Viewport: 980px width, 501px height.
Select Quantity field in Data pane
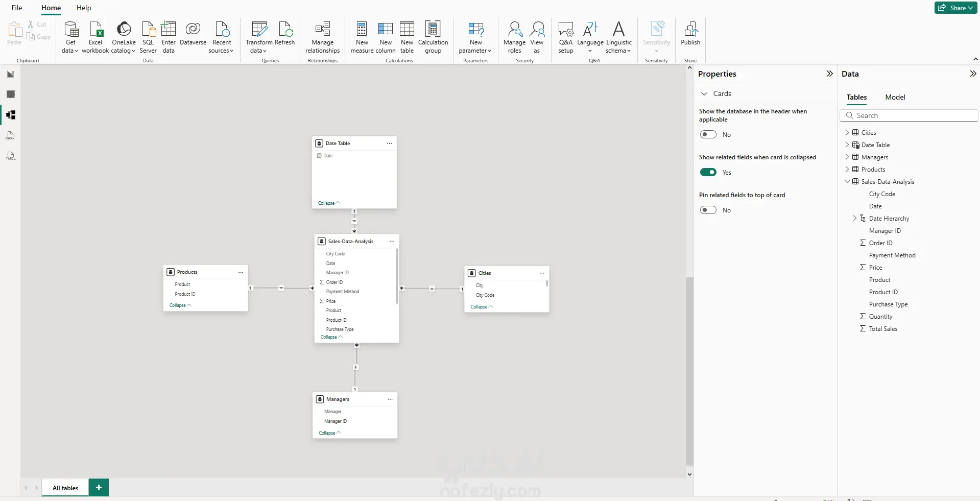click(x=880, y=316)
